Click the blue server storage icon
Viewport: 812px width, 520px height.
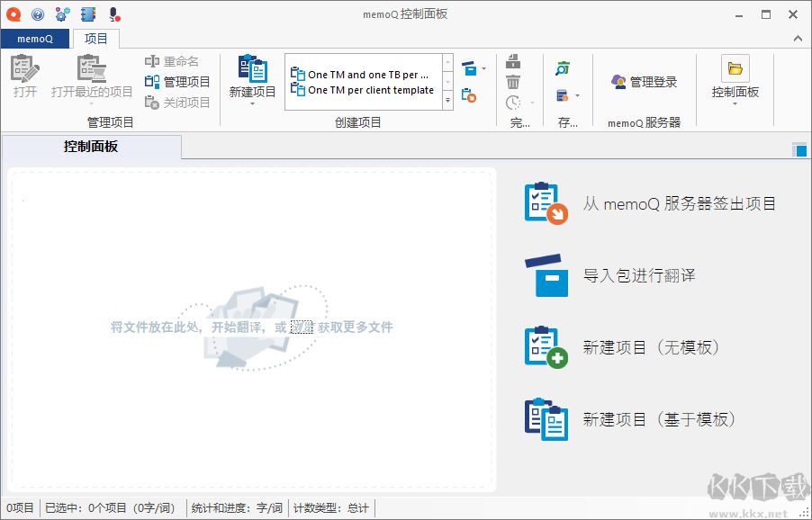pyautogui.click(x=563, y=95)
